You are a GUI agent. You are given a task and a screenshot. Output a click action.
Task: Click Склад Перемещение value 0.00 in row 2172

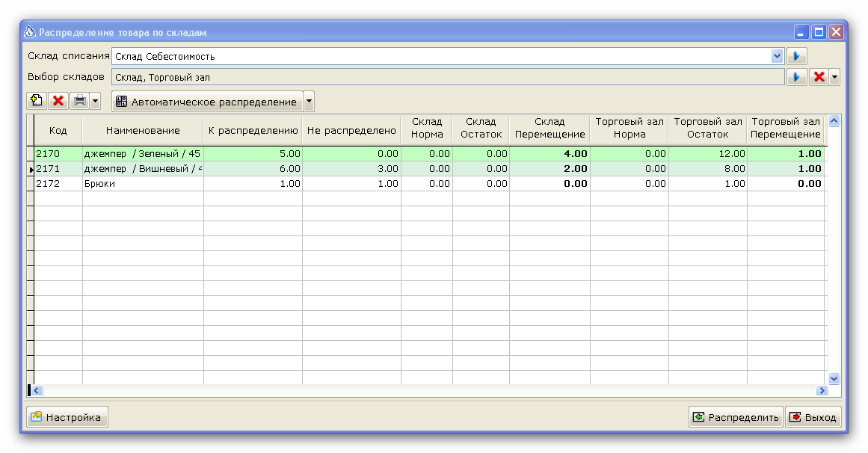[550, 184]
